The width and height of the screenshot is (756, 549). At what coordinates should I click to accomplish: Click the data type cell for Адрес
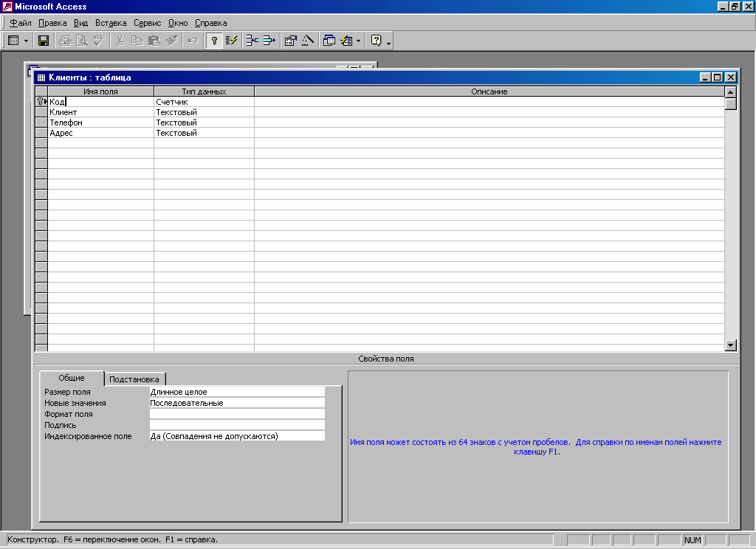point(203,133)
